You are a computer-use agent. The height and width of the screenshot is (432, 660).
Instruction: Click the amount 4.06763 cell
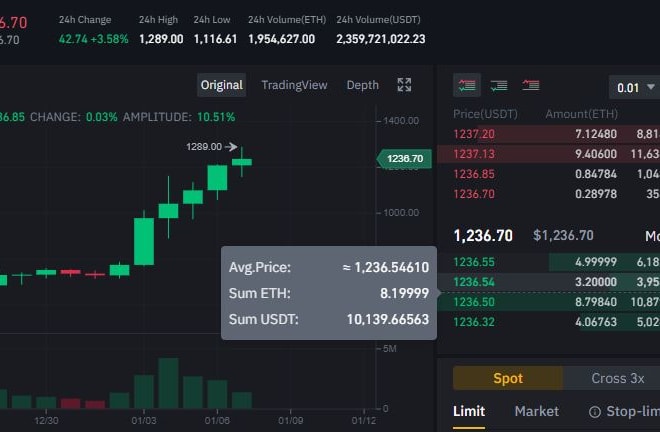[x=596, y=322]
